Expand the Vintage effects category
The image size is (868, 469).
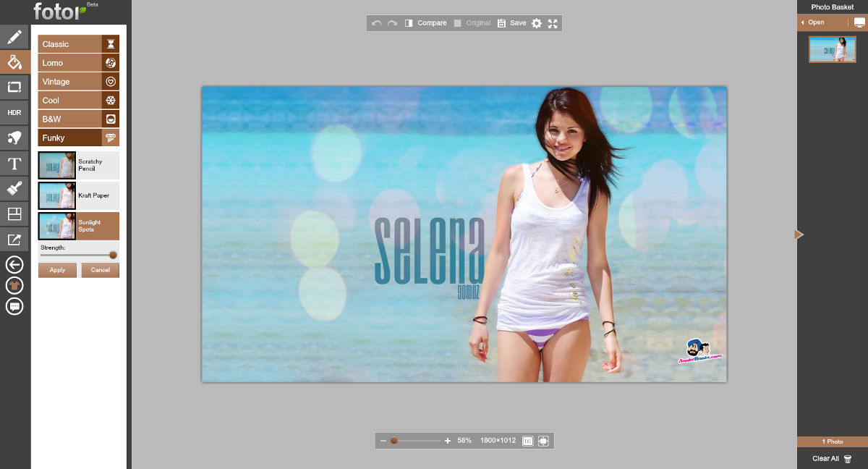[x=79, y=82]
